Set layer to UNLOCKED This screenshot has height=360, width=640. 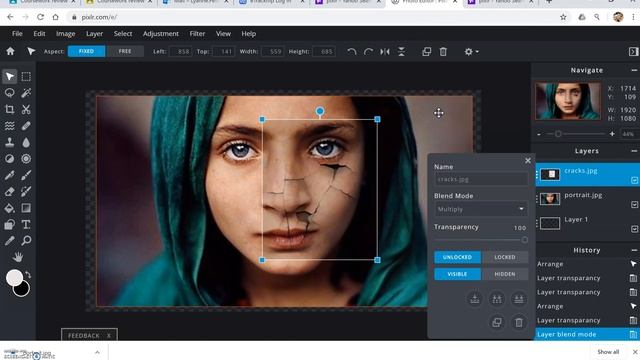[457, 257]
